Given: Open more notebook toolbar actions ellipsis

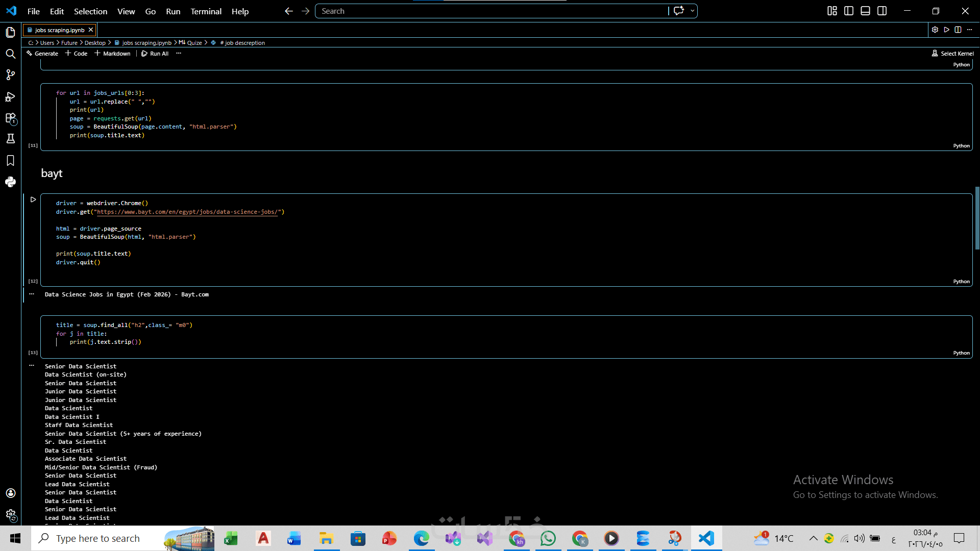Looking at the screenshot, I should [178, 54].
